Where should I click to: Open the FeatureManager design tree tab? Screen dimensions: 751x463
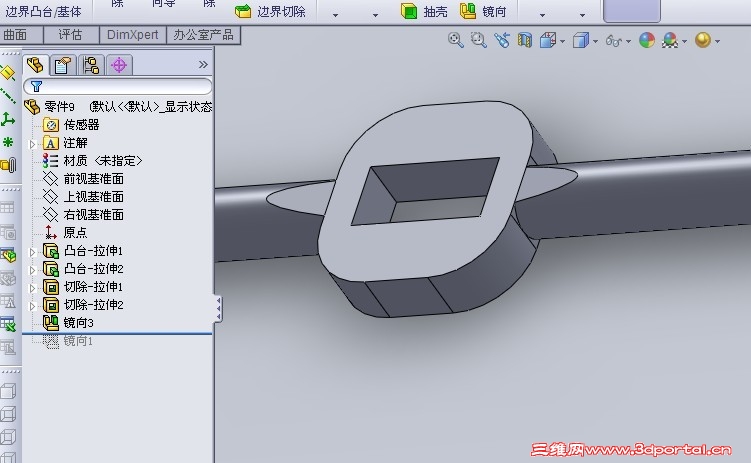[x=35, y=65]
